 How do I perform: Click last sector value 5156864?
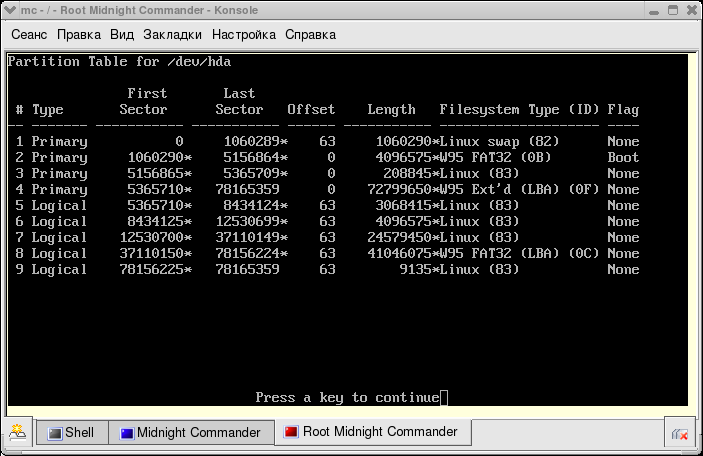point(252,157)
